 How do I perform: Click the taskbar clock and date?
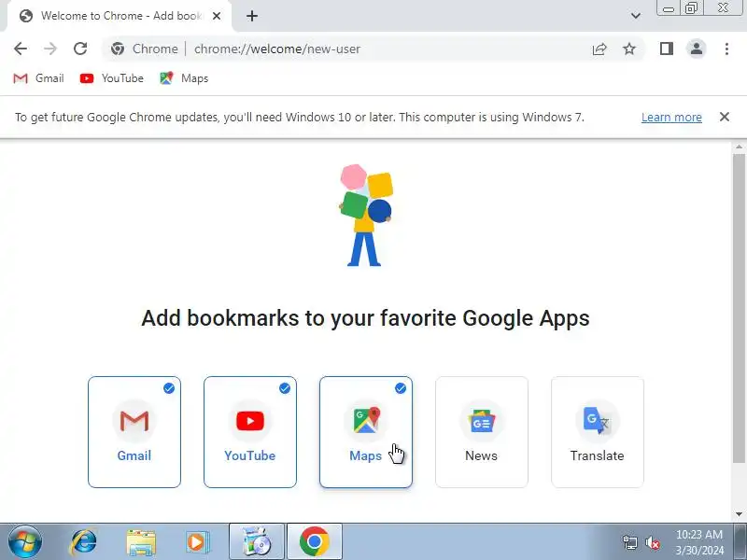coord(699,542)
